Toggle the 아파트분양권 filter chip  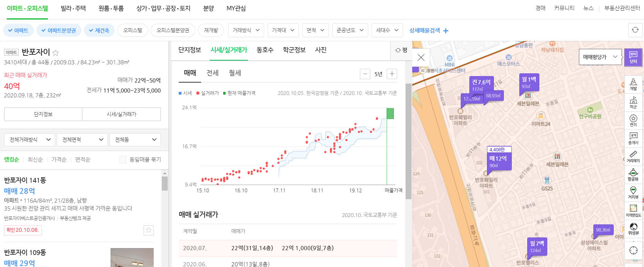point(59,30)
